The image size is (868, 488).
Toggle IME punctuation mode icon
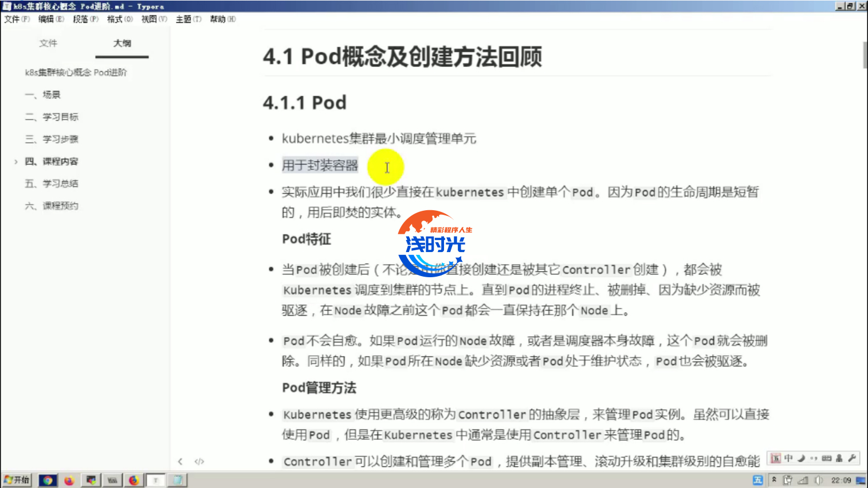(x=814, y=458)
